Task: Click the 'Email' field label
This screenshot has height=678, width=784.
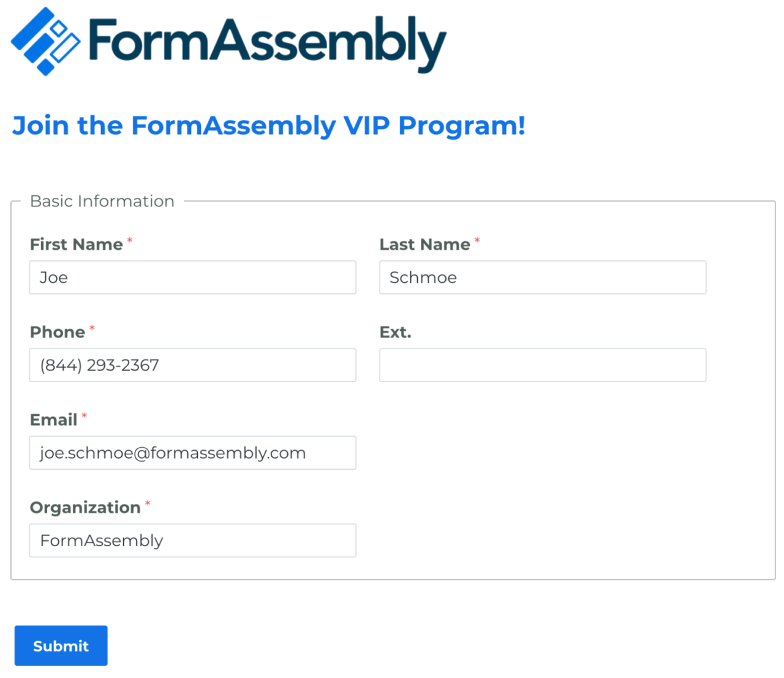Action: 53,420
